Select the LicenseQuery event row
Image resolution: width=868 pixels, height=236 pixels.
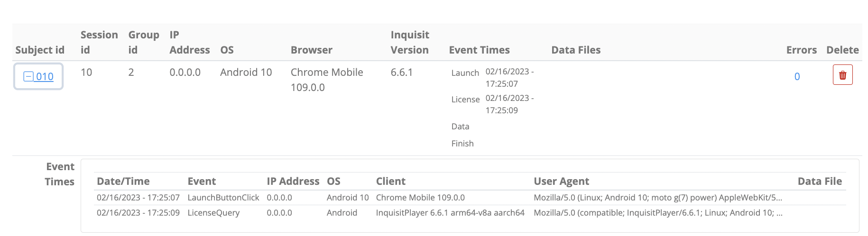click(470, 212)
